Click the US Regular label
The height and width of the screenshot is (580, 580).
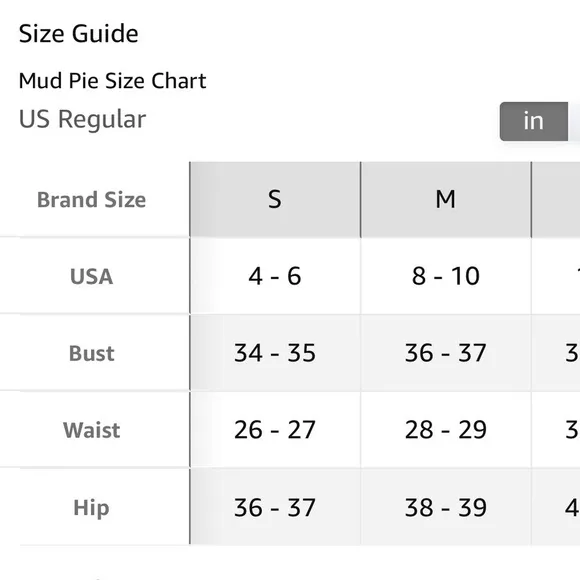point(82,119)
